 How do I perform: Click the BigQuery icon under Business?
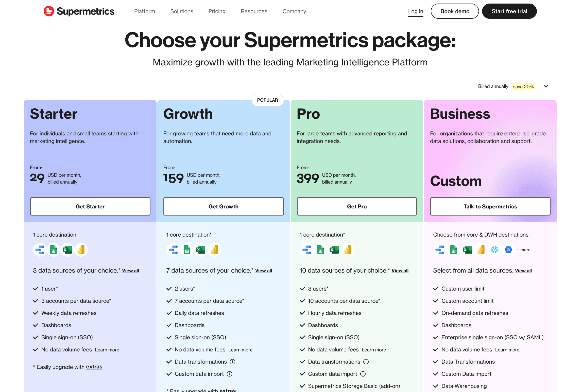[x=508, y=250]
